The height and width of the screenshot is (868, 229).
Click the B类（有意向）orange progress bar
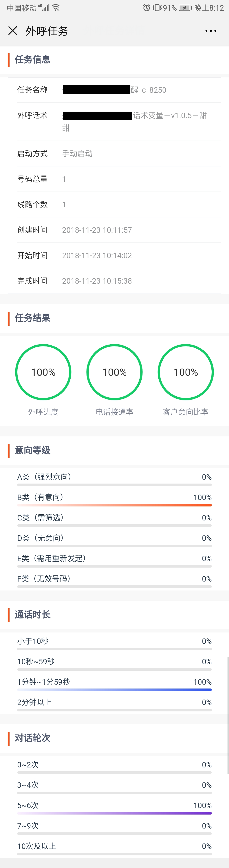point(114,505)
